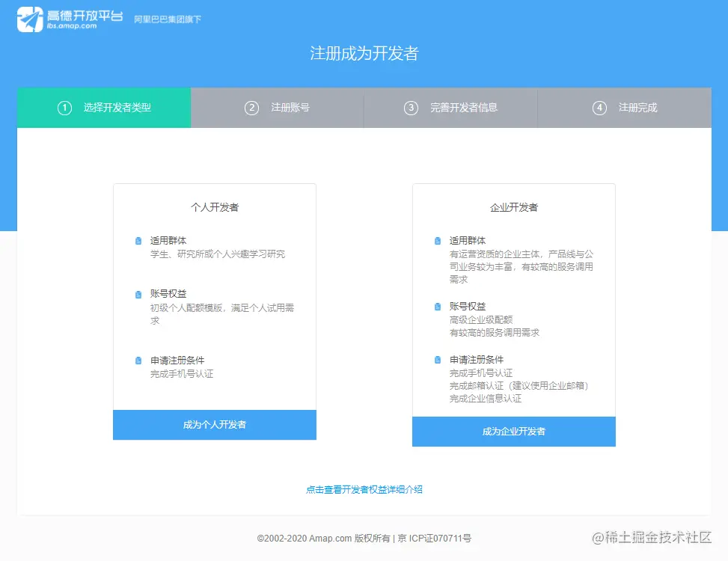Switch to the 注册账号 step tab

pos(277,108)
